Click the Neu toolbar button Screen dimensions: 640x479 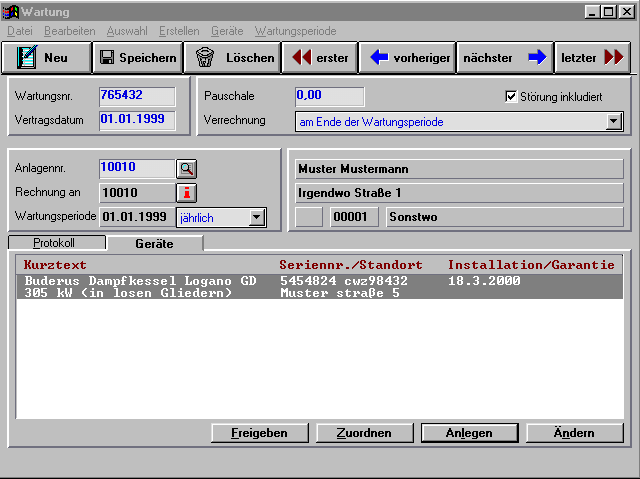pyautogui.click(x=46, y=58)
